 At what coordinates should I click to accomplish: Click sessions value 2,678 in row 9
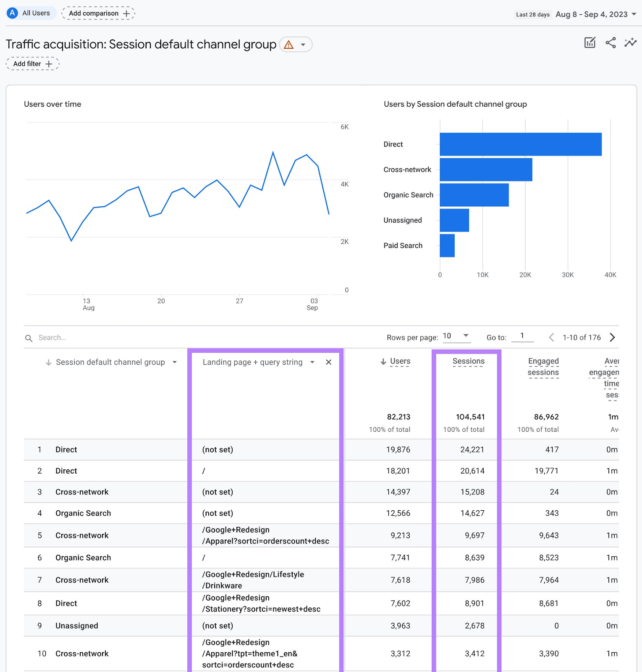click(474, 626)
